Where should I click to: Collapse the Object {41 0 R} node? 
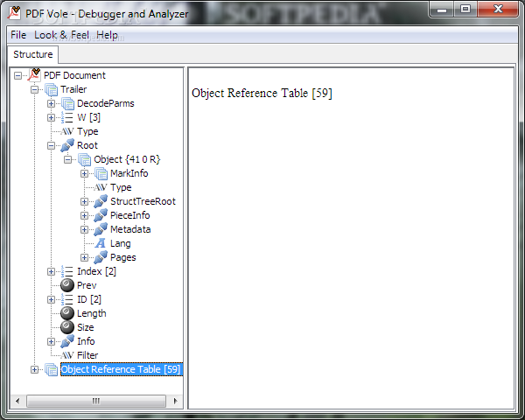[67, 160]
